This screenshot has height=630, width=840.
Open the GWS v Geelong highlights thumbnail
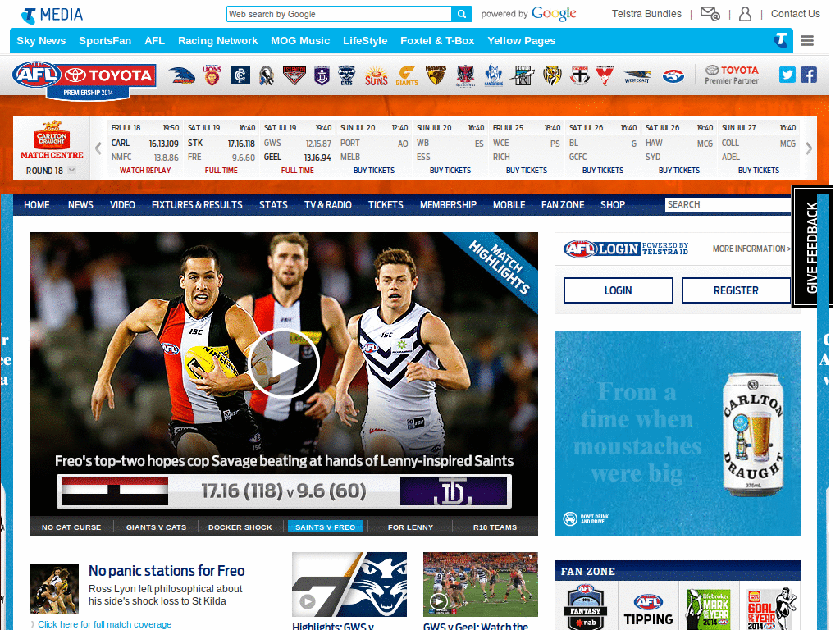tap(349, 584)
